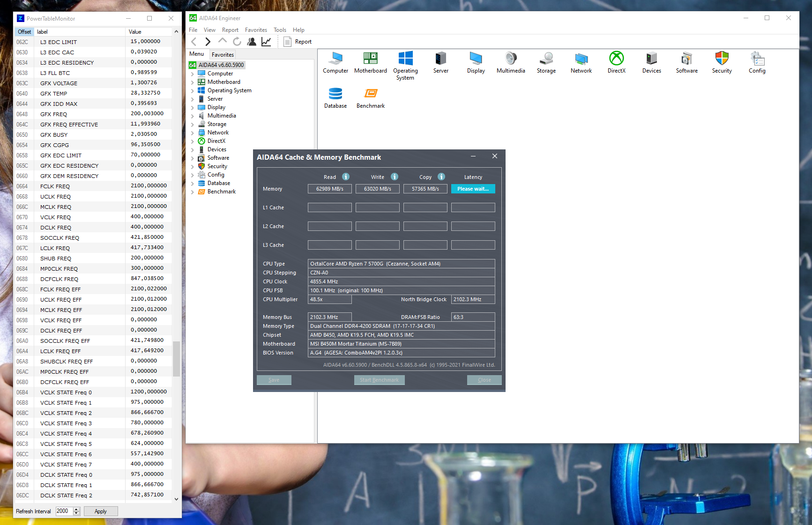
Task: Click the user profile toolbar icon
Action: tap(252, 42)
